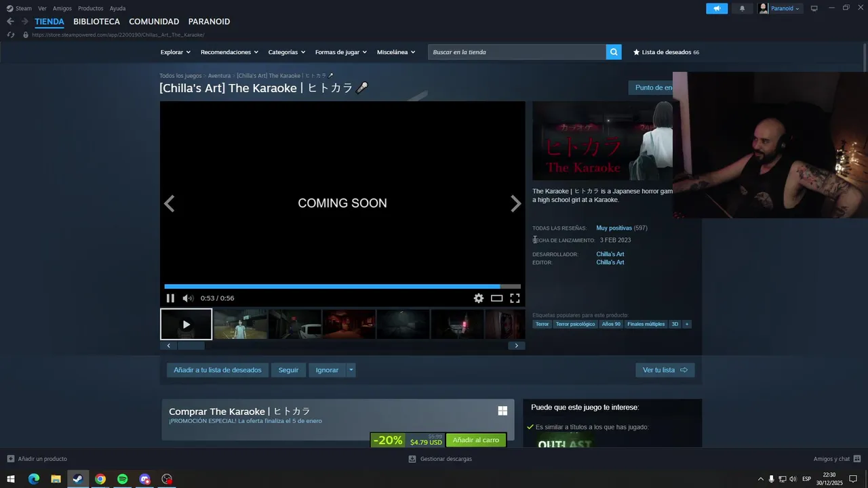Show the previous media with left arrow on video

tap(170, 203)
